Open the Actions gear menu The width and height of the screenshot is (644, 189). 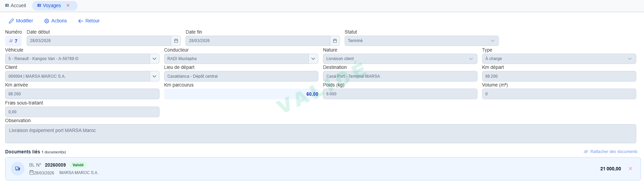coord(56,21)
